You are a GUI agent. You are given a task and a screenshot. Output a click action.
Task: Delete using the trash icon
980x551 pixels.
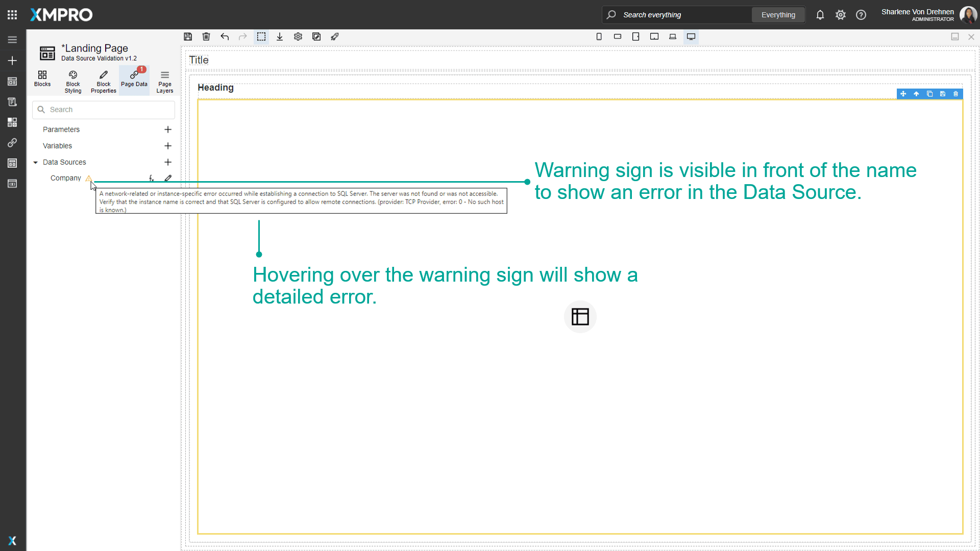click(x=206, y=37)
